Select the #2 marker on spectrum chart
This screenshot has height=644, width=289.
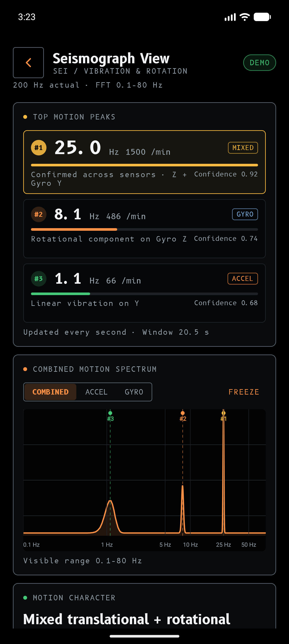pyautogui.click(x=183, y=416)
